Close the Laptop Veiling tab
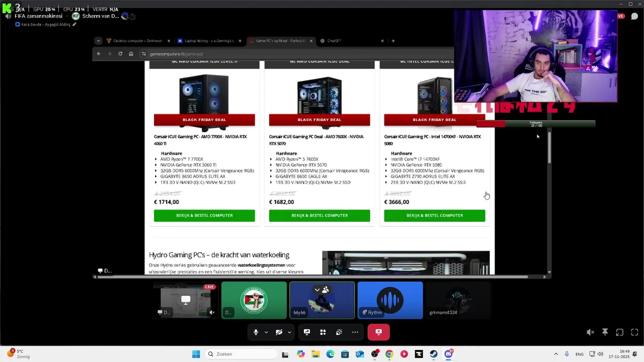Viewport: 644px width, 362px height. coord(240,41)
